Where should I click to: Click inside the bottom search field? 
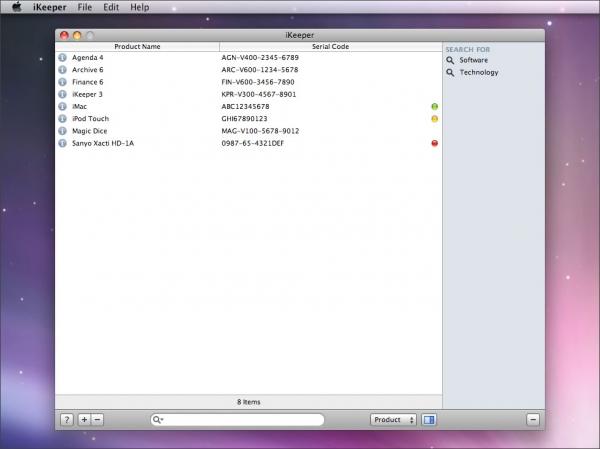click(x=237, y=420)
